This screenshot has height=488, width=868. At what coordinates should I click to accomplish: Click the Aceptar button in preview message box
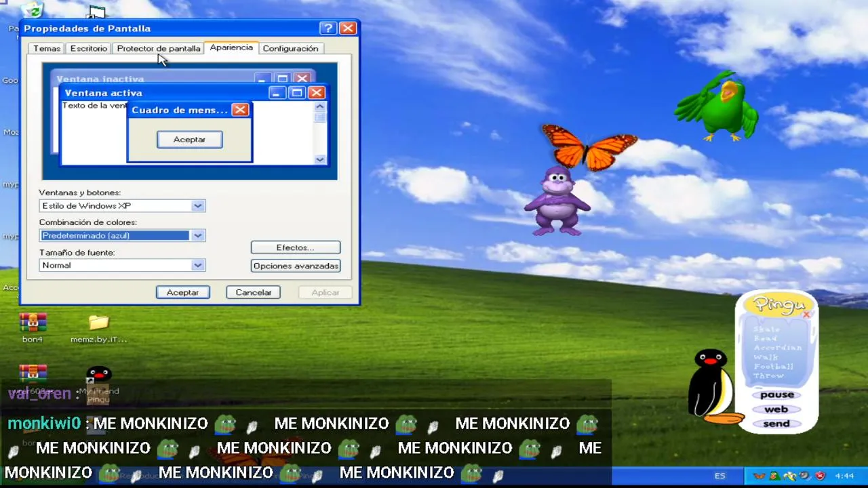[189, 139]
